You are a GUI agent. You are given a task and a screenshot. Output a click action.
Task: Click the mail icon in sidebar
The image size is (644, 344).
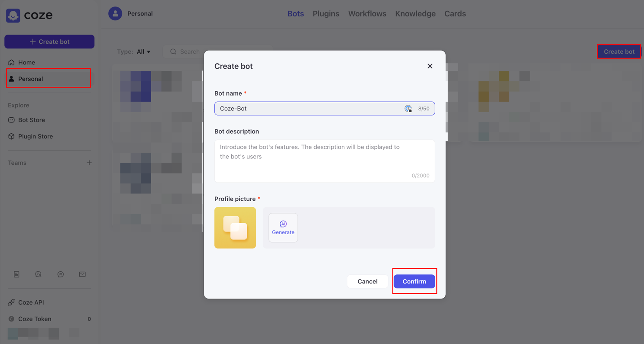click(82, 274)
